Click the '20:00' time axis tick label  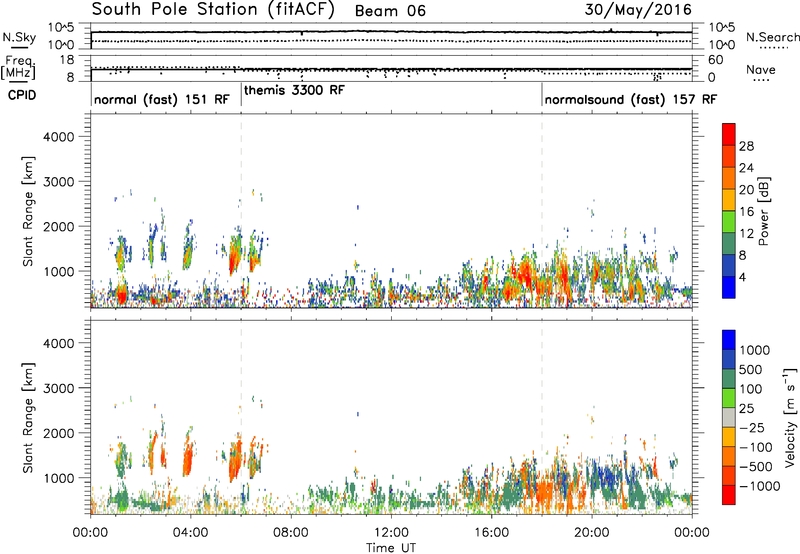(x=591, y=533)
